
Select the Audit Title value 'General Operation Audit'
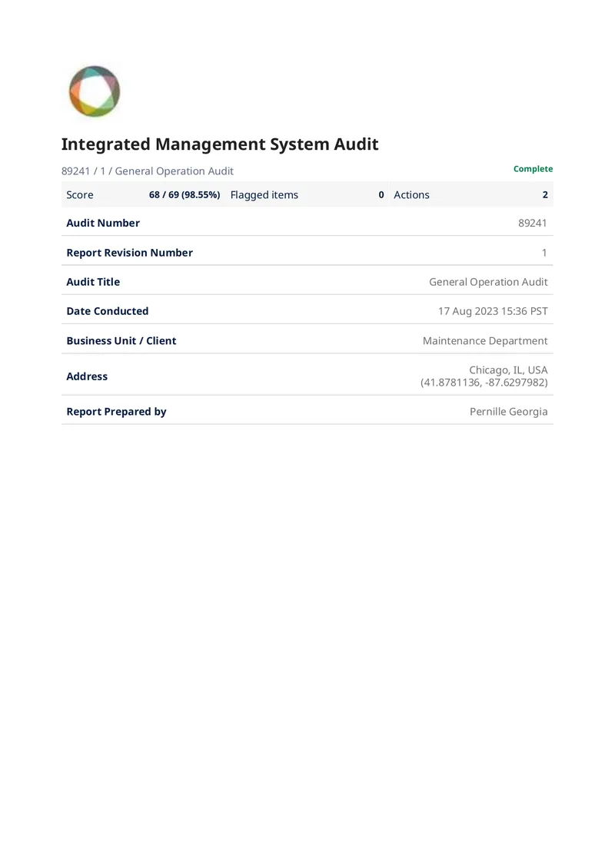488,282
